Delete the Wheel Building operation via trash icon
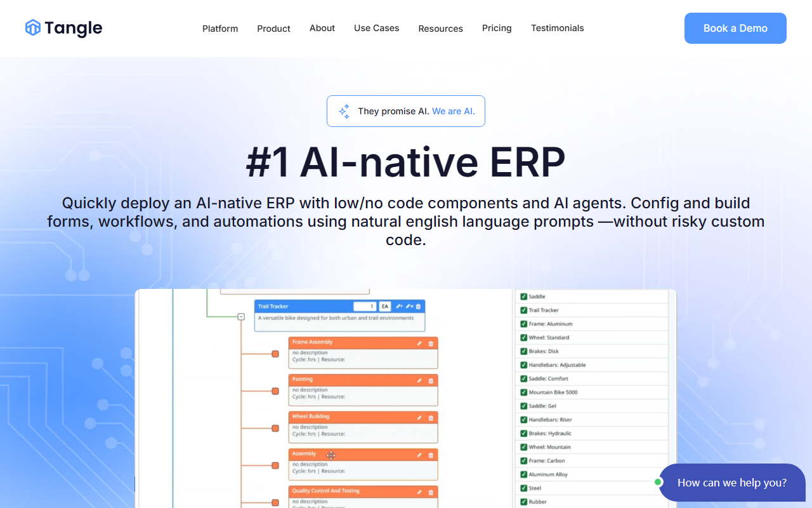812x508 pixels. [x=431, y=418]
